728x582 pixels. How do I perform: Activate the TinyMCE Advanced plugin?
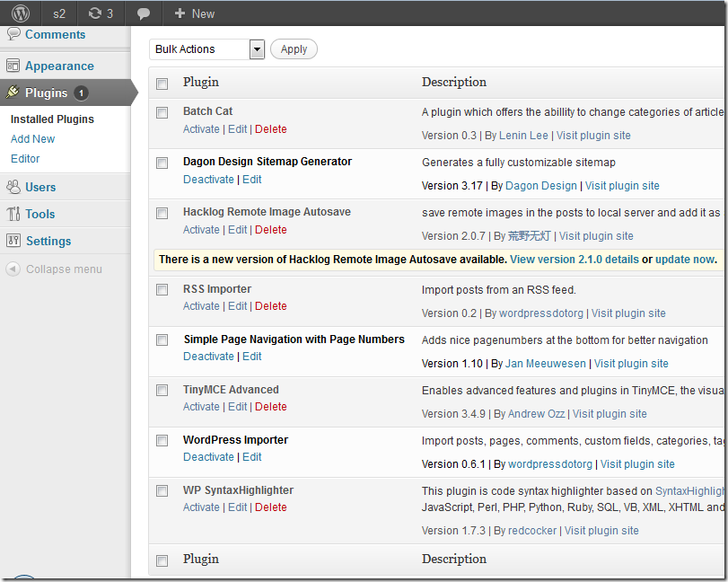click(x=201, y=407)
